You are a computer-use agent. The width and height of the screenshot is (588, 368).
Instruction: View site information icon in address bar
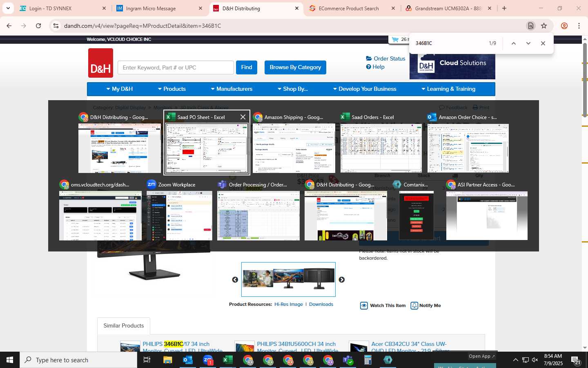[56, 26]
